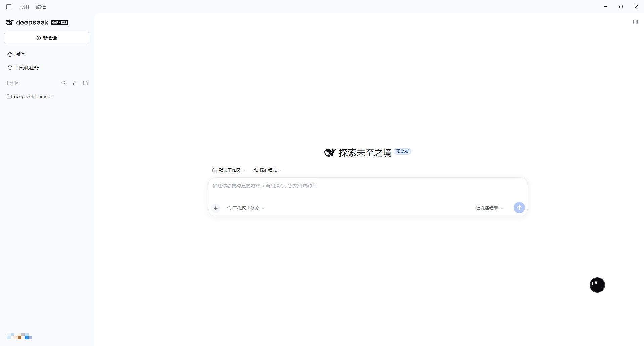This screenshot has height=346, width=644.
Task: Click the deepseek Harness logo
Action: [37, 22]
